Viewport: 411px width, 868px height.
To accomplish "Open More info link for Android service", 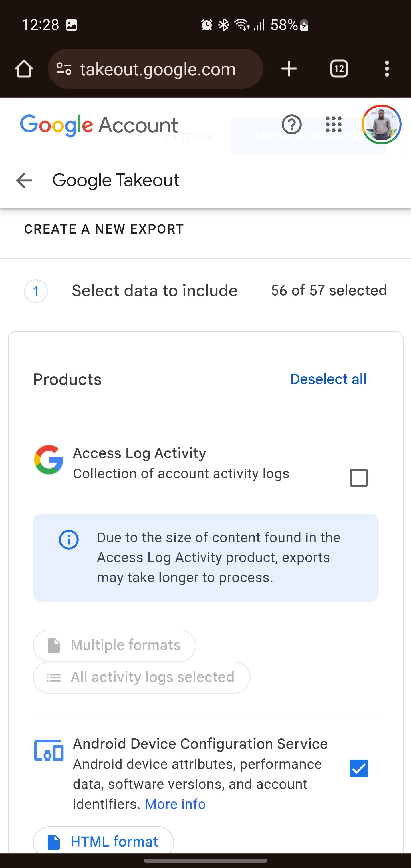I will [175, 804].
